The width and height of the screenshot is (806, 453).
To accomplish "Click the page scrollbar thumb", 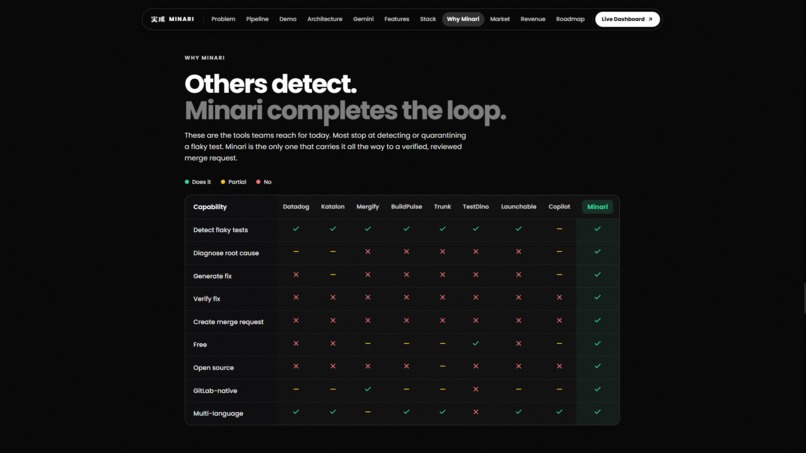I will pos(804,298).
